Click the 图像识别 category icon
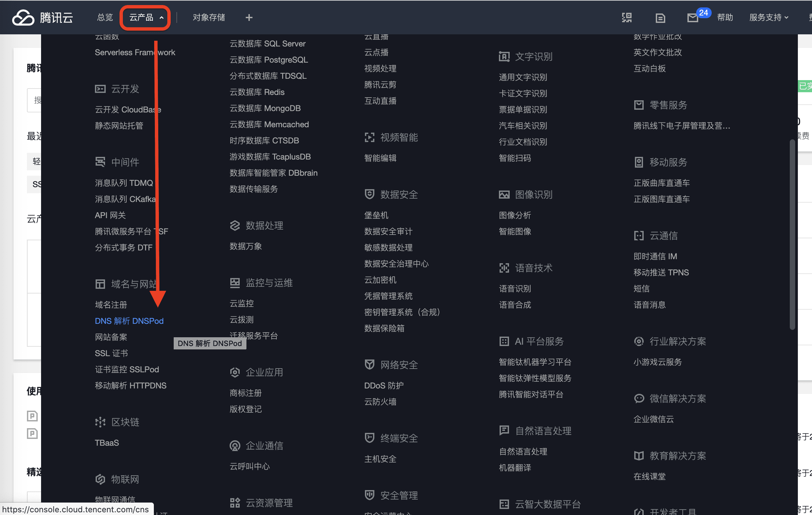Viewport: 812px width, 515px height. 504,195
